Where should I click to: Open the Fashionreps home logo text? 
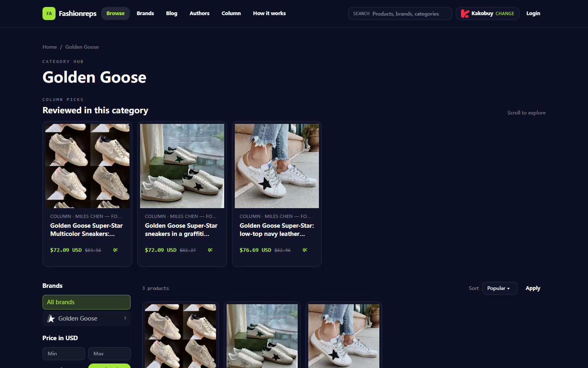coord(78,13)
